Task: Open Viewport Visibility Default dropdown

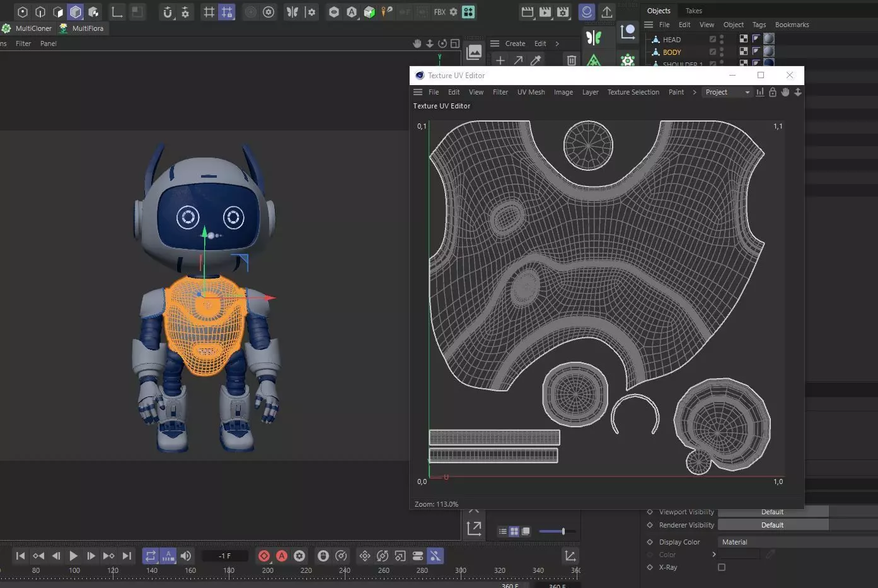Action: [773, 512]
